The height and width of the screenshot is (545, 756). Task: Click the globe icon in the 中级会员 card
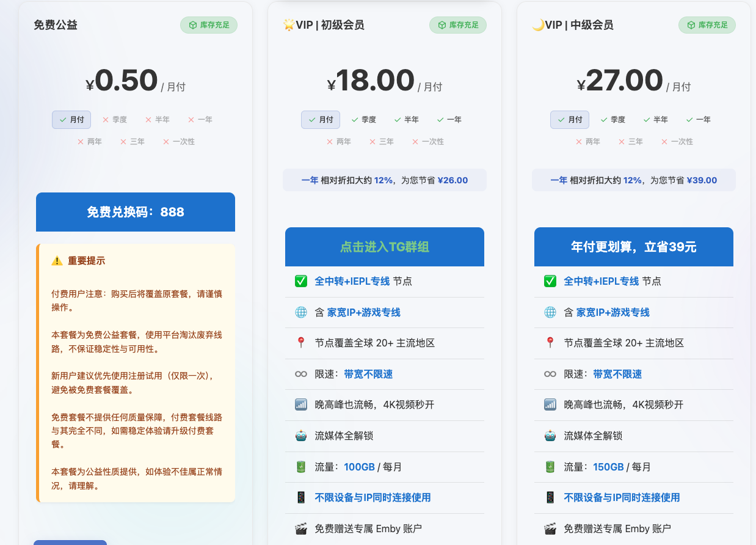pos(550,312)
